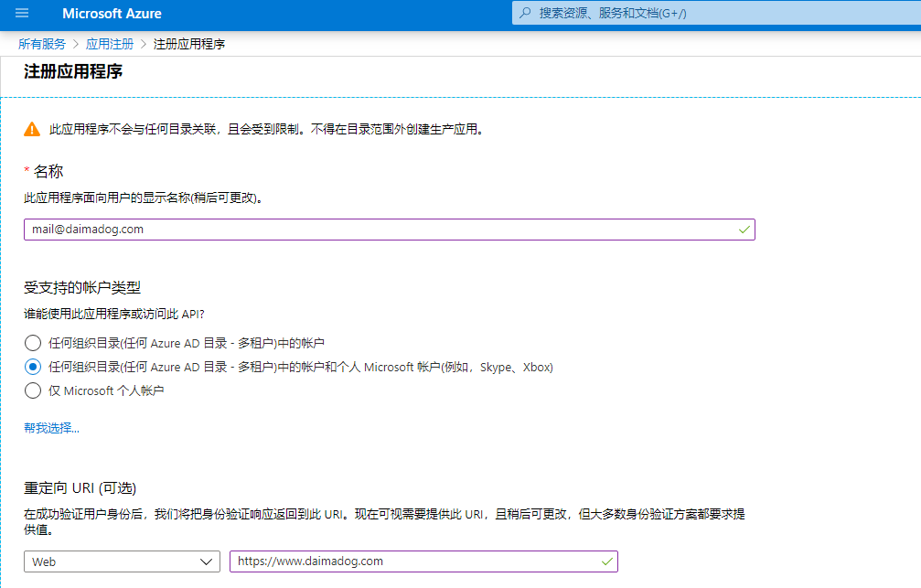Expand the Web platform type dropdown
This screenshot has width=921, height=588.
point(122,561)
